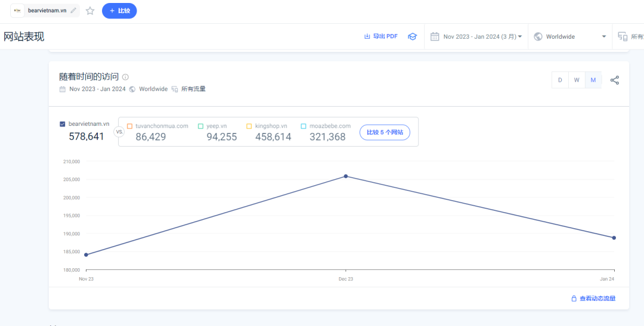Click the share icon on visits chart
Image resolution: width=644 pixels, height=326 pixels.
615,80
